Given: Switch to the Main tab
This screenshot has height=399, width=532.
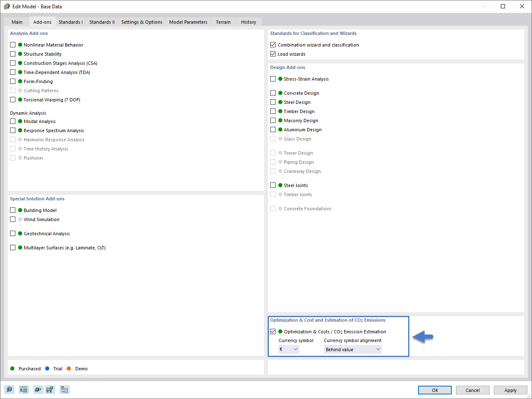Looking at the screenshot, I should point(17,22).
